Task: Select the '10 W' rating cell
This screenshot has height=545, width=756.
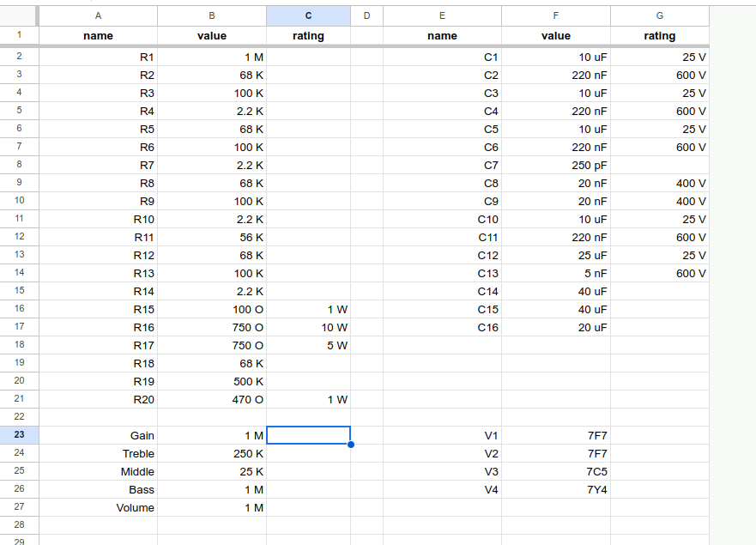Action: click(308, 328)
